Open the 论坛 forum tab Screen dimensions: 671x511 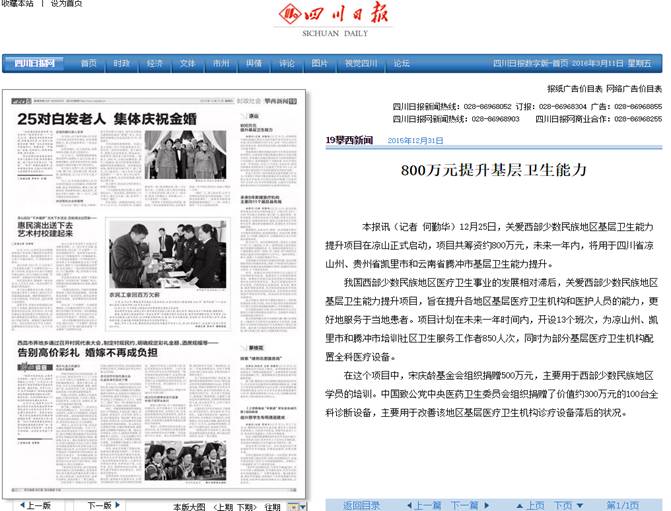point(401,63)
